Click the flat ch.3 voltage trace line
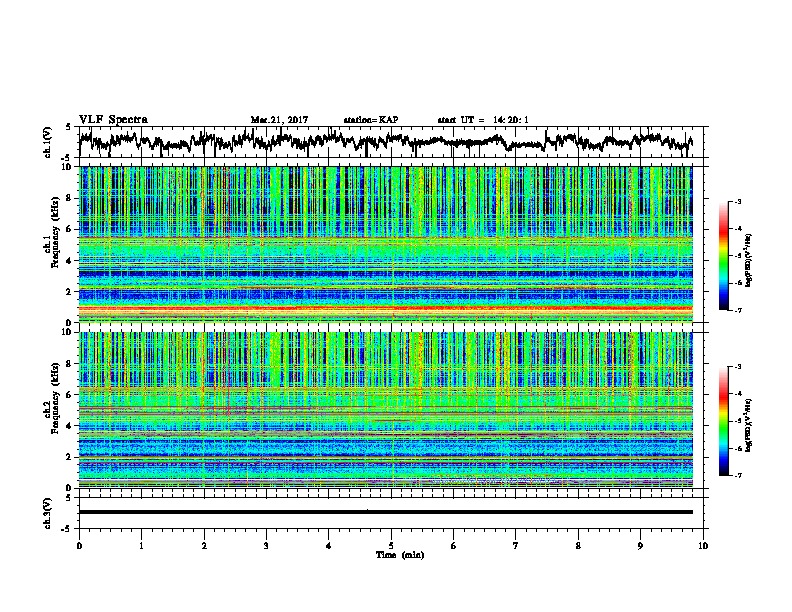 point(385,512)
